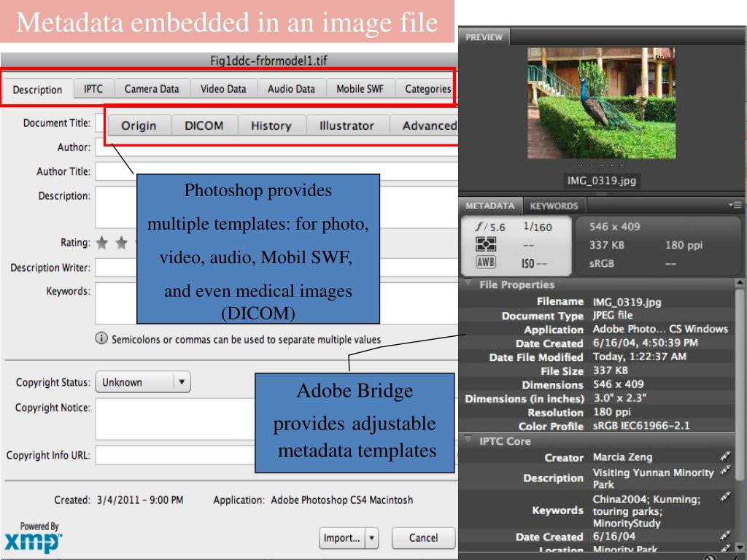Viewport: 747px width, 560px height.
Task: Click Date File Modified value Today, 1:22:37 AM
Action: click(639, 357)
